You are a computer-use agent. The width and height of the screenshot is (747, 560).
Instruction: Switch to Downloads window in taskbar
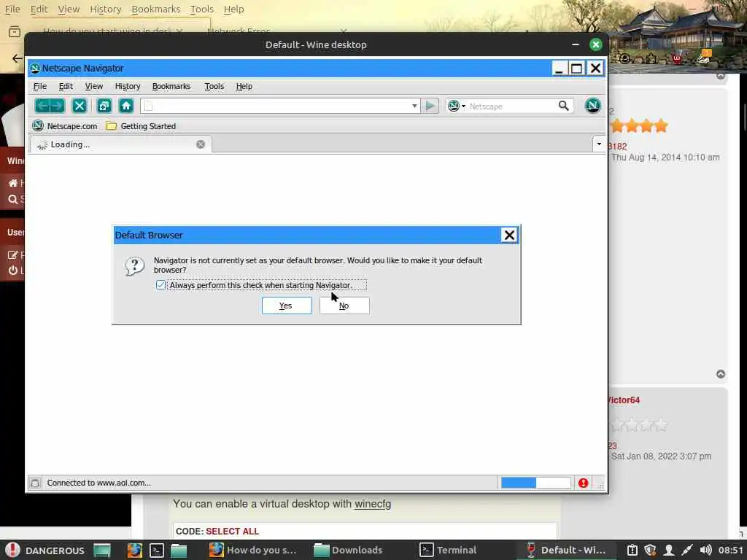(348, 550)
